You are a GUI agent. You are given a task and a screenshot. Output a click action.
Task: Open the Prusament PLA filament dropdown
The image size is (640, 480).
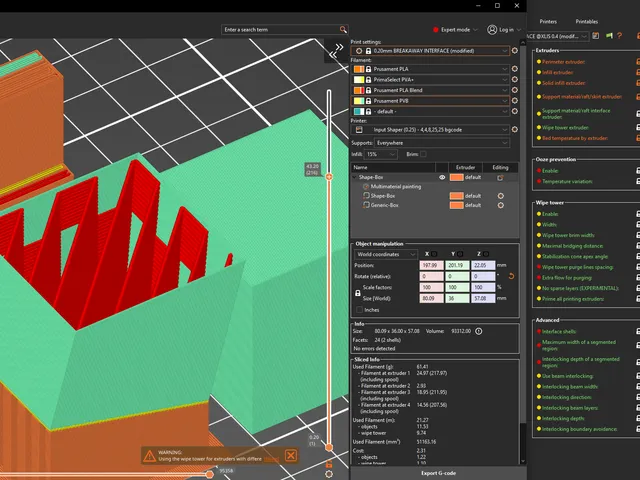click(x=430, y=69)
